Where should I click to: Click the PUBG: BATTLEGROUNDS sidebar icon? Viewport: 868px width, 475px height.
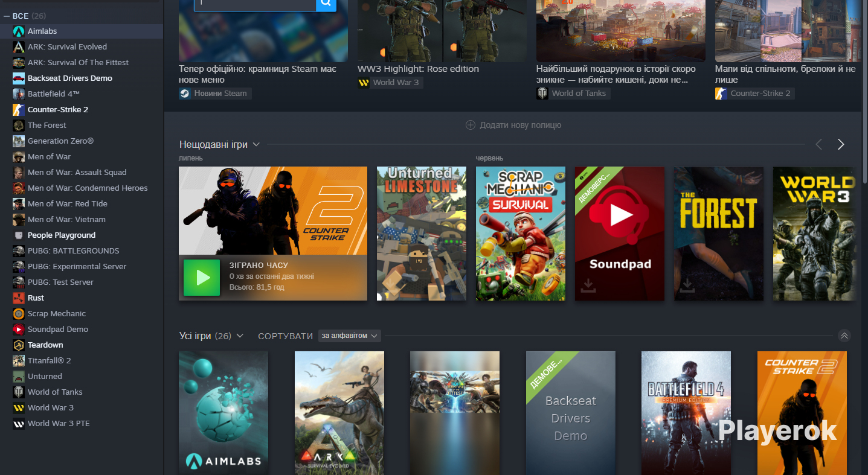[x=19, y=250]
